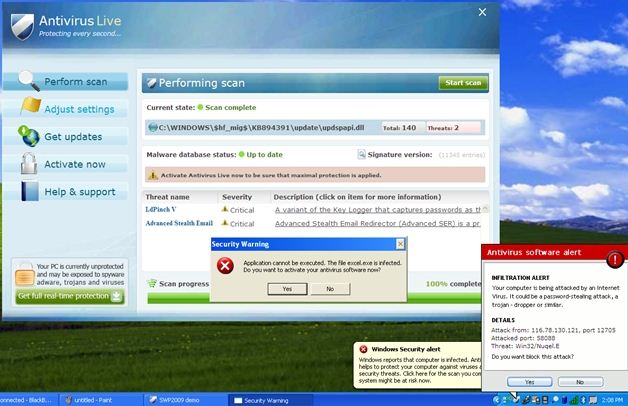This screenshot has height=406, width=628.
Task: Open the Perform scan menu item
Action: coord(65,82)
